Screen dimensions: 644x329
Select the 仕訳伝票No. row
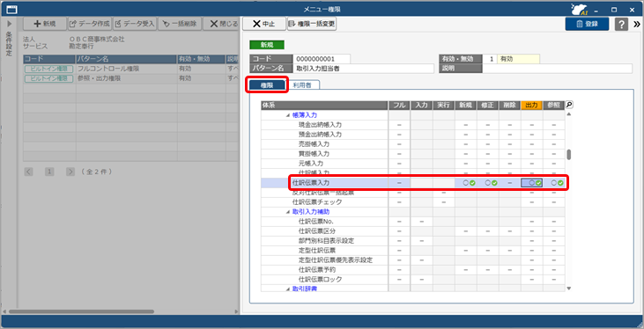click(413, 222)
